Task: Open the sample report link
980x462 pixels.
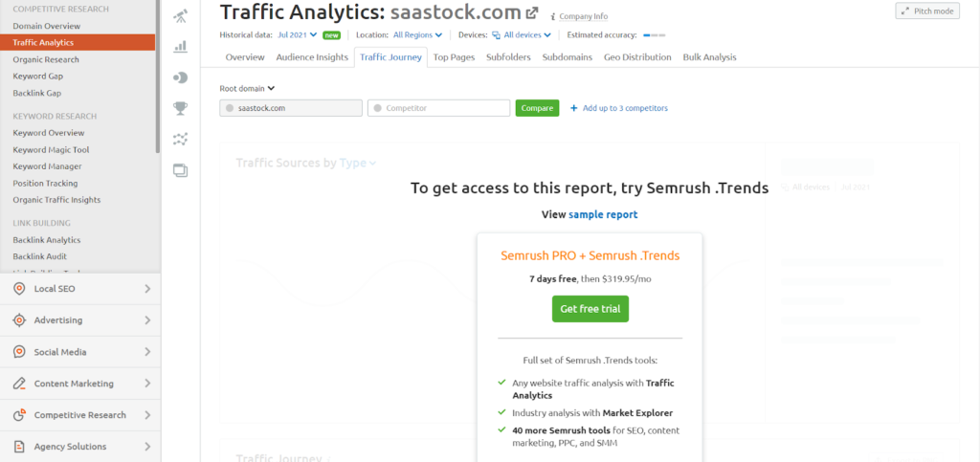Action: click(603, 214)
